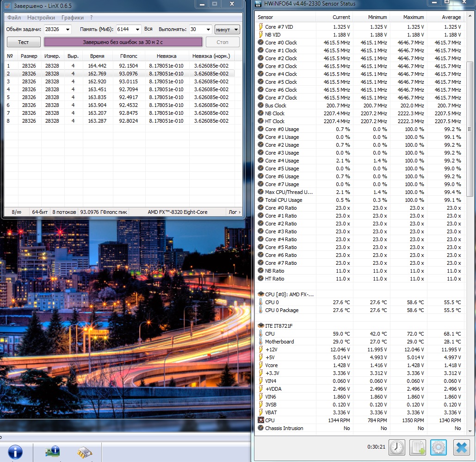Screen dimensions: 476x462
Task: Expand the Память (МиБ) combo box
Action: click(x=137, y=30)
